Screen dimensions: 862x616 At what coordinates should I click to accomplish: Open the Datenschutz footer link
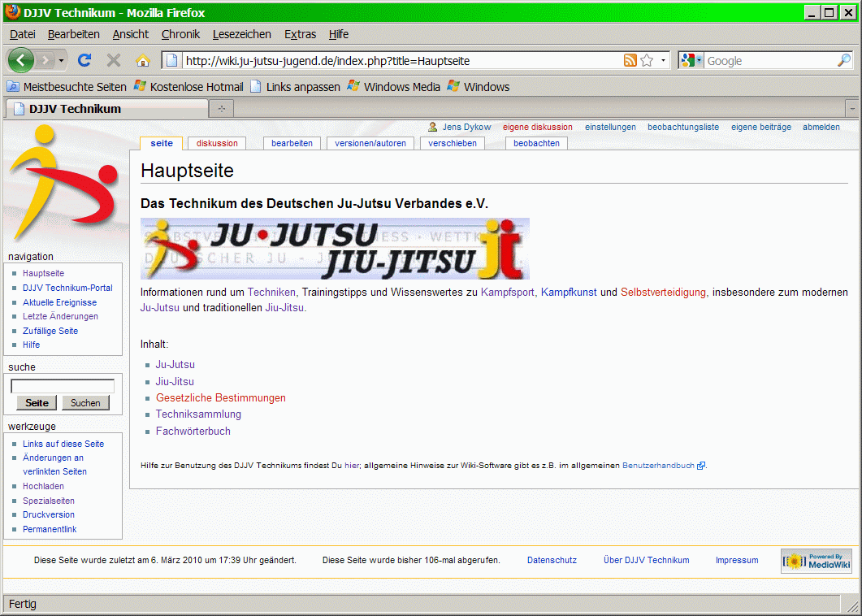click(552, 561)
